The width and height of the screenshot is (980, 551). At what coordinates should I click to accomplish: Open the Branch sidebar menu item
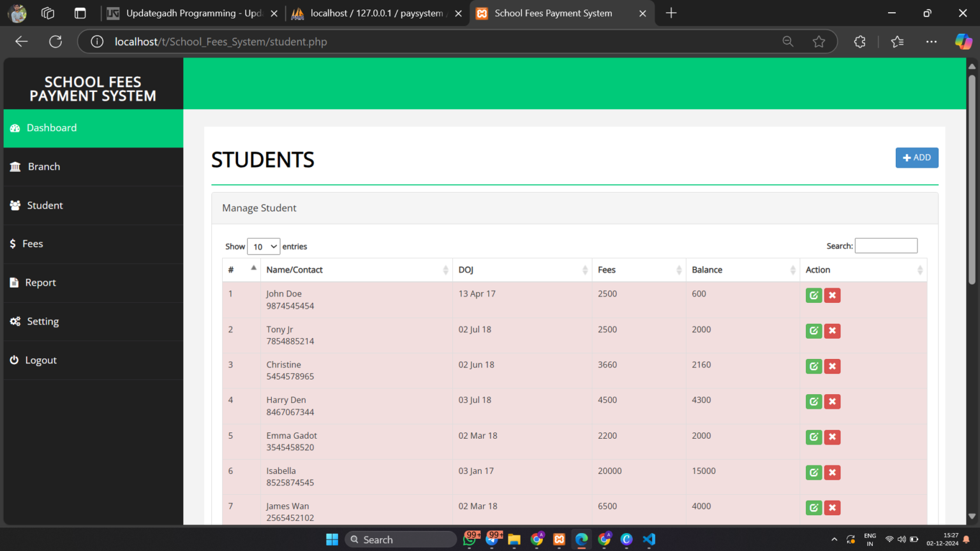click(x=43, y=166)
